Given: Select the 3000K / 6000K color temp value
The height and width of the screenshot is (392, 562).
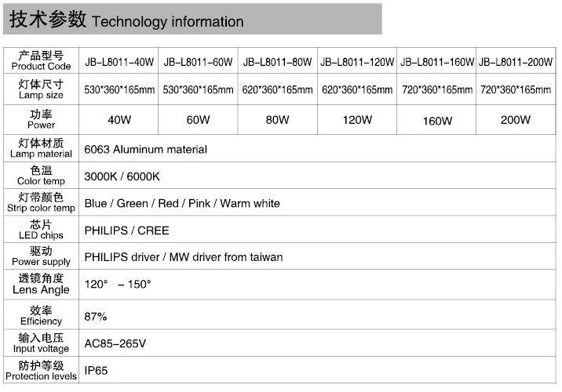Looking at the screenshot, I should [122, 176].
